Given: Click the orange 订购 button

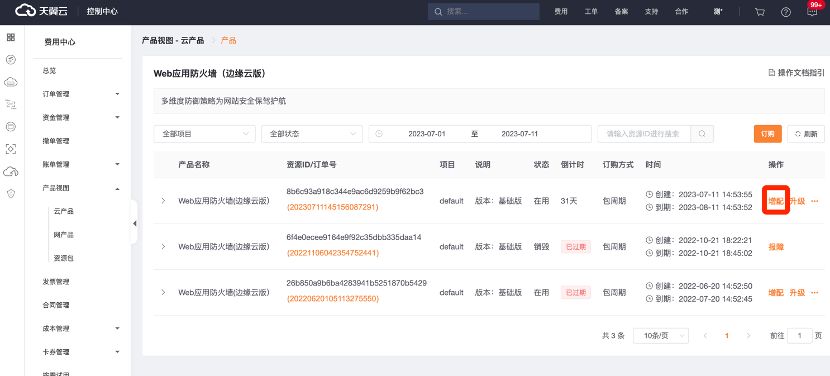Looking at the screenshot, I should click(768, 134).
